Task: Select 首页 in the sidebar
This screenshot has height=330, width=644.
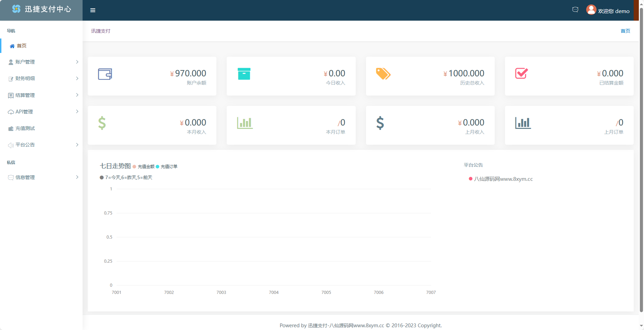Action: pos(41,46)
